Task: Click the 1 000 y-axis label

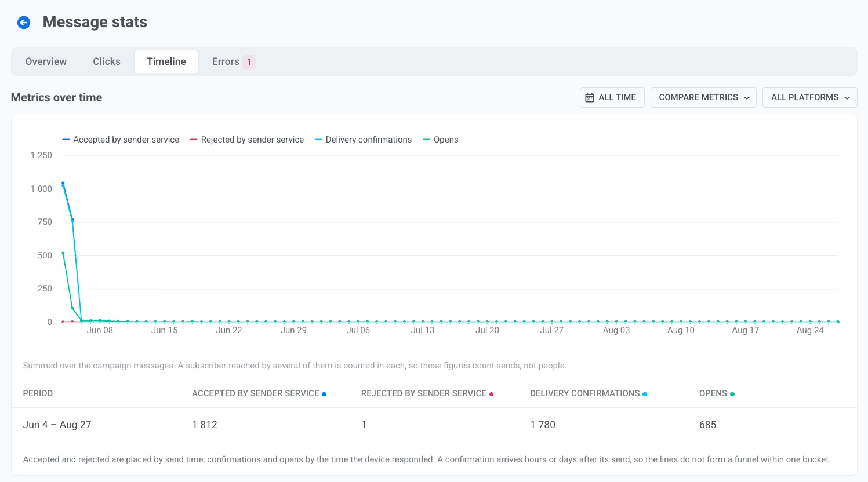Action: click(41, 189)
